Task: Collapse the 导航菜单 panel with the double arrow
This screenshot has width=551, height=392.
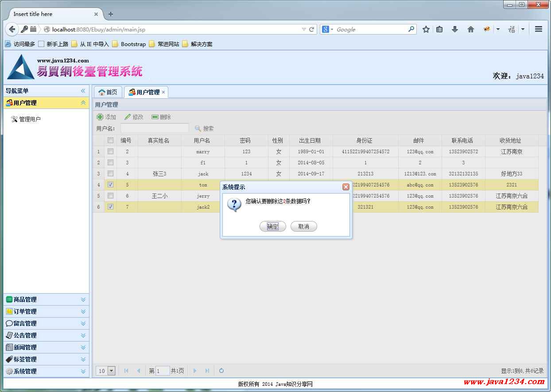Action: [83, 91]
